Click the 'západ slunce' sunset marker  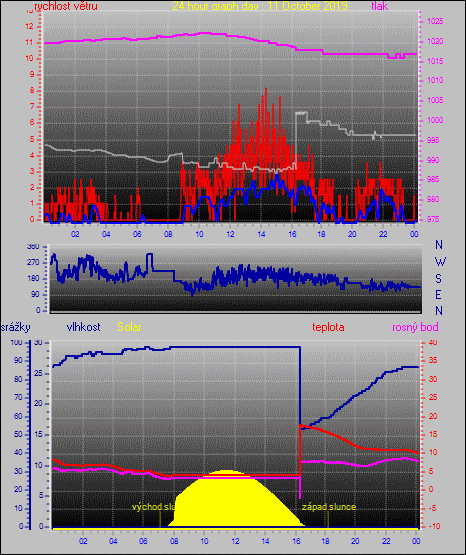(x=329, y=507)
